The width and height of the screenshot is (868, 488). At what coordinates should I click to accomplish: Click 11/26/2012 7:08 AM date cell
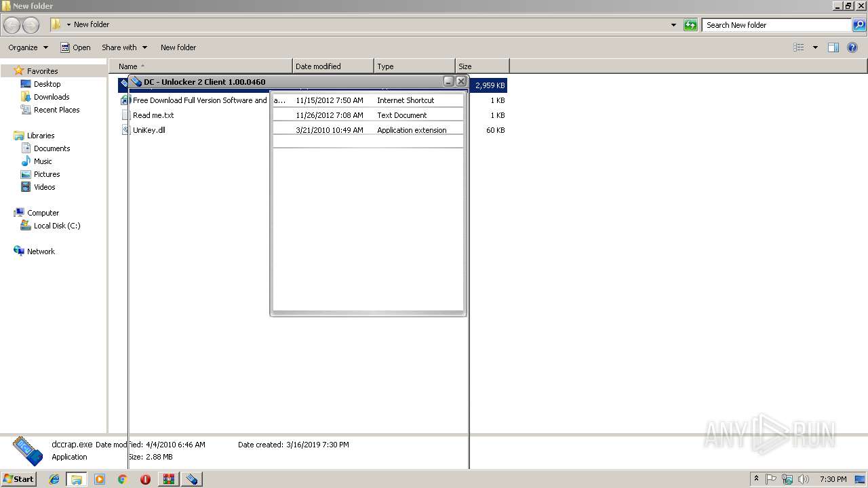tap(330, 115)
